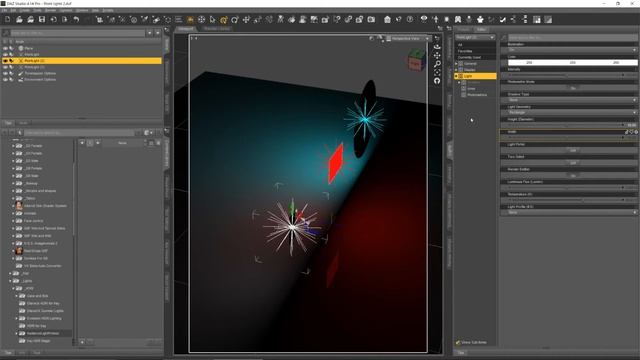This screenshot has width=640, height=360.
Task: Select Plane in the Scene list
Action: point(29,48)
